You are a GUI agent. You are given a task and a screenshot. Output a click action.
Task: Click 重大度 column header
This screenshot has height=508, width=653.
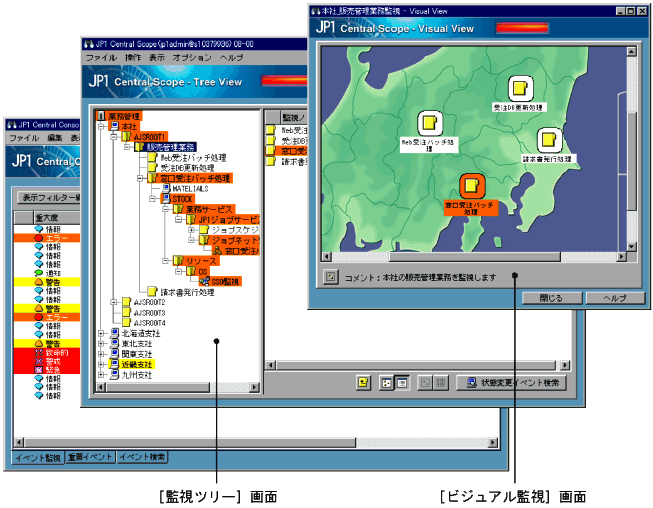click(x=56, y=217)
